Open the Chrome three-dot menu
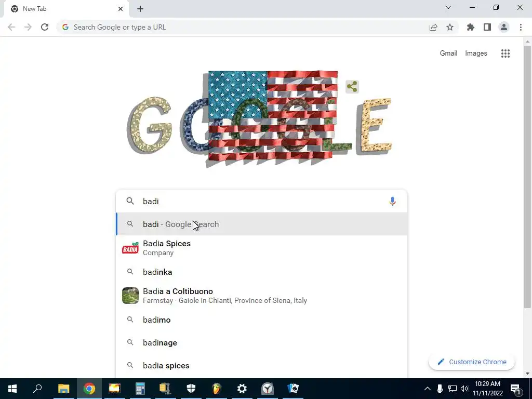532x399 pixels. (521, 27)
